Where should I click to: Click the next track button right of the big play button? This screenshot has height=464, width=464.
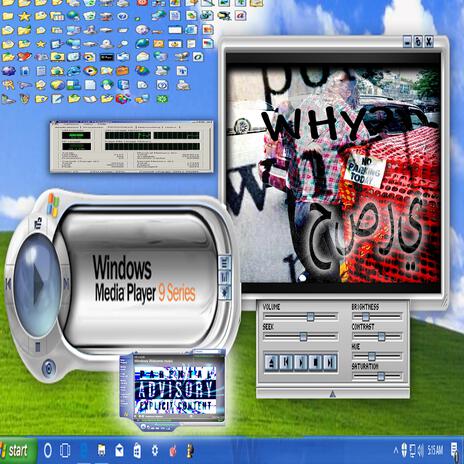[x=66, y=284]
